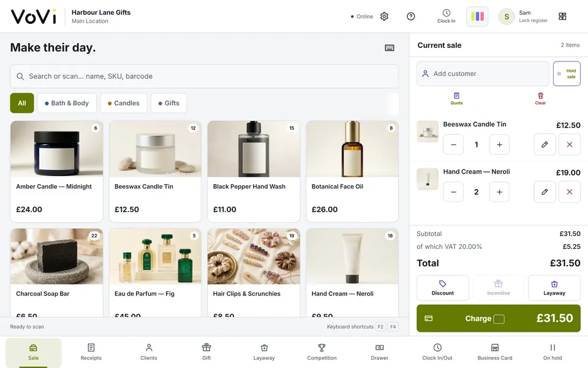Image resolution: width=588 pixels, height=368 pixels.
Task: Open the help question mark icon
Action: (x=410, y=17)
